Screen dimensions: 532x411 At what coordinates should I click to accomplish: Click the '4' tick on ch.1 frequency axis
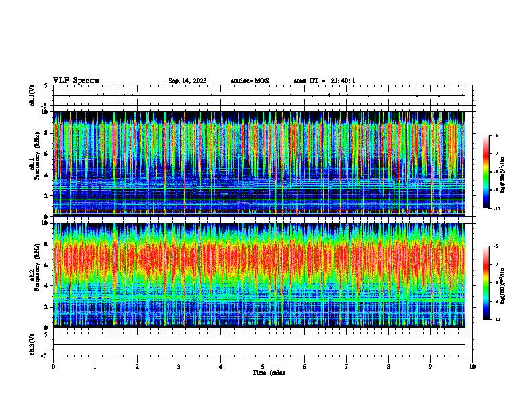pyautogui.click(x=48, y=175)
